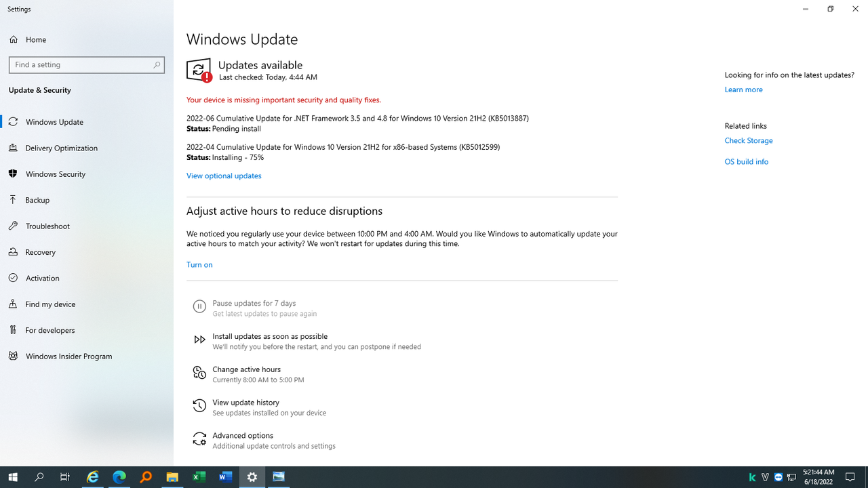Click the Find my device person icon
Screen dimensions: 868x488
tap(13, 304)
